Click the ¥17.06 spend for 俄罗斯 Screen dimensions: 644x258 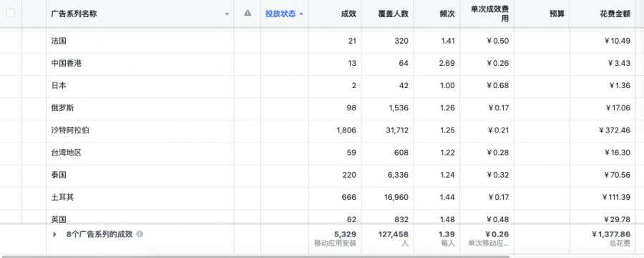click(x=618, y=107)
